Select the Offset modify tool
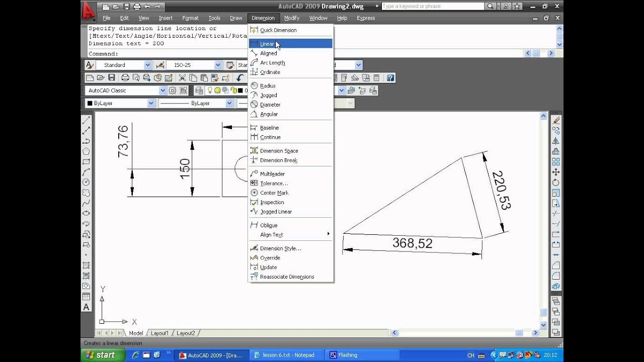 point(556,151)
